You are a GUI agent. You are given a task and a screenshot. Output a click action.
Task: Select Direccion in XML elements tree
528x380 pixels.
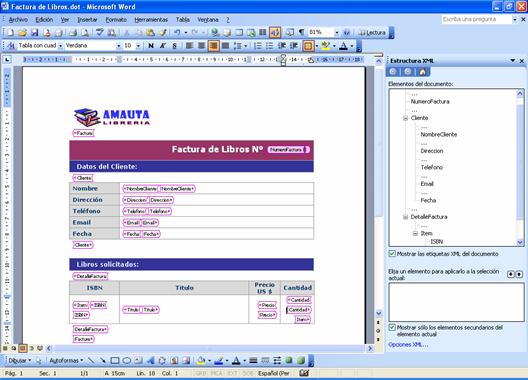click(x=432, y=151)
